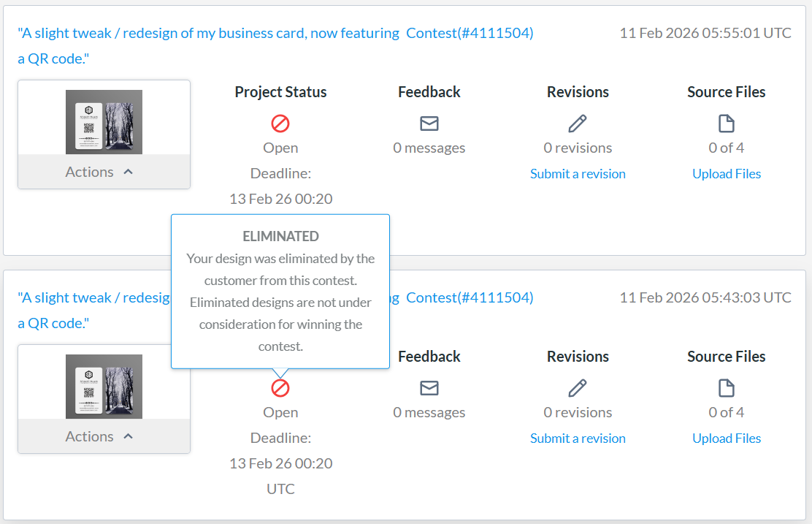Click the Revisions pencil icon in second entry

coord(578,388)
